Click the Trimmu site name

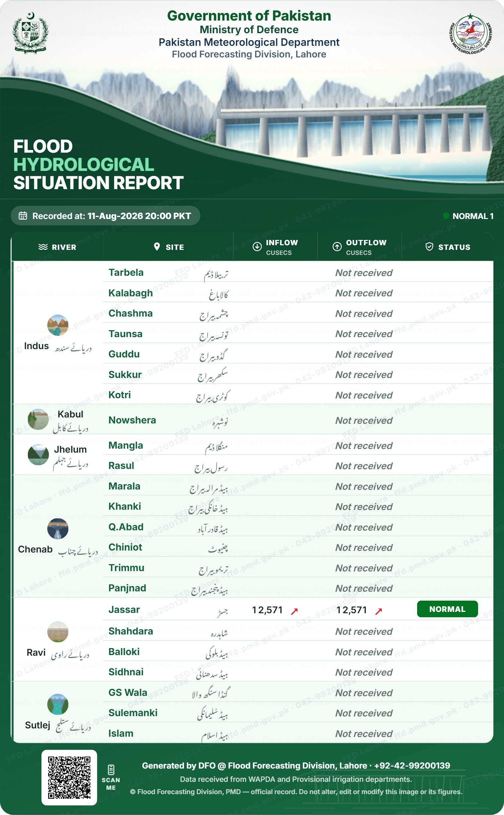coord(126,568)
